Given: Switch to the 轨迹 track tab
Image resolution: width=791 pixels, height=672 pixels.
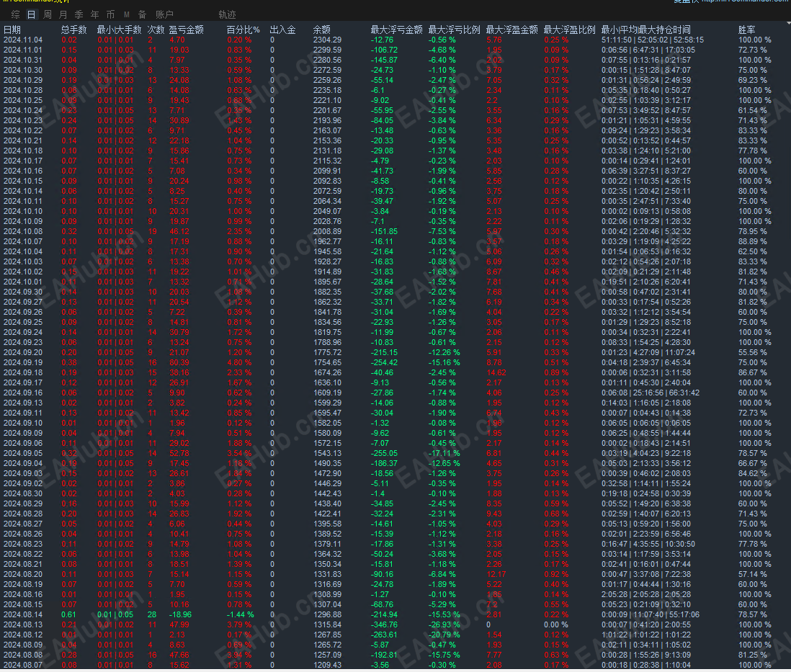Looking at the screenshot, I should [x=228, y=14].
